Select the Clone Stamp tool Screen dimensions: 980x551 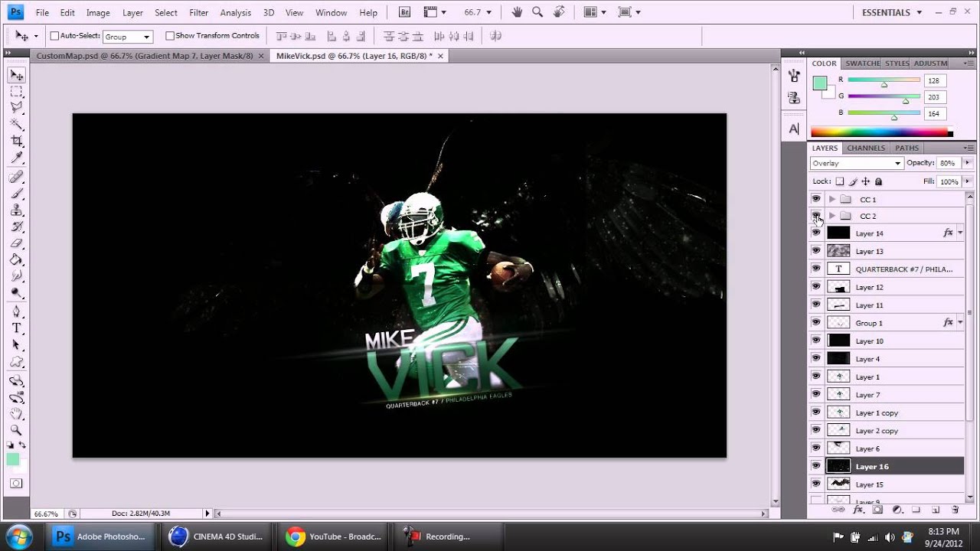click(x=16, y=210)
